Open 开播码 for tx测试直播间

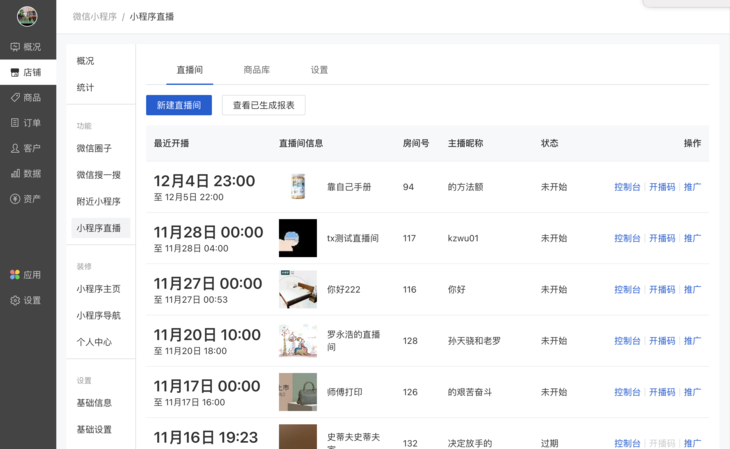[662, 238]
